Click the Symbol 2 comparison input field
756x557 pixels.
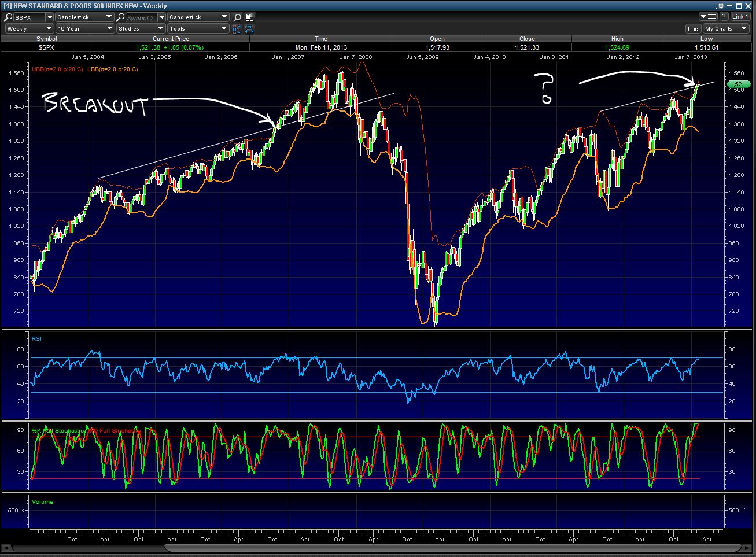(141, 17)
